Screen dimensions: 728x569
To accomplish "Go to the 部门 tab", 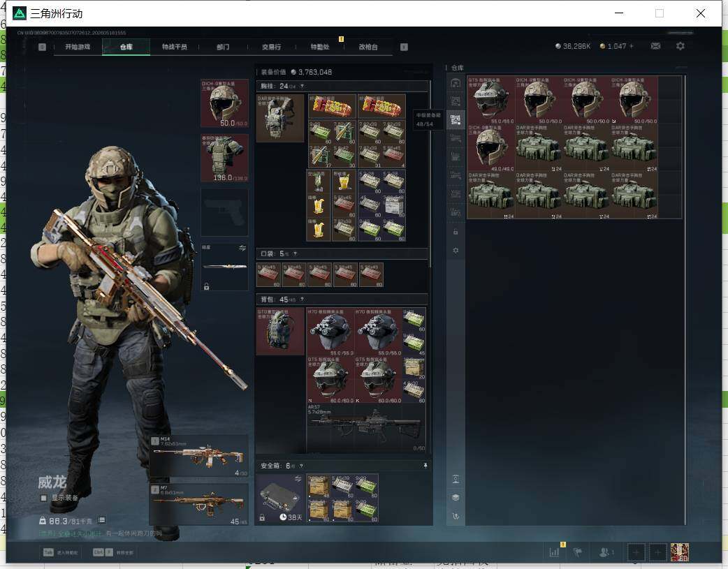I will [x=223, y=47].
